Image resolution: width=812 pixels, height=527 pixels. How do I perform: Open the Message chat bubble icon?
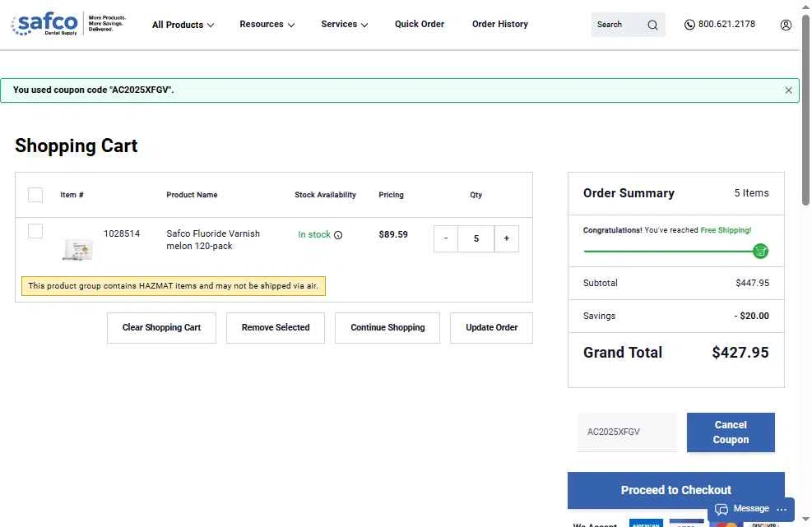click(722, 510)
